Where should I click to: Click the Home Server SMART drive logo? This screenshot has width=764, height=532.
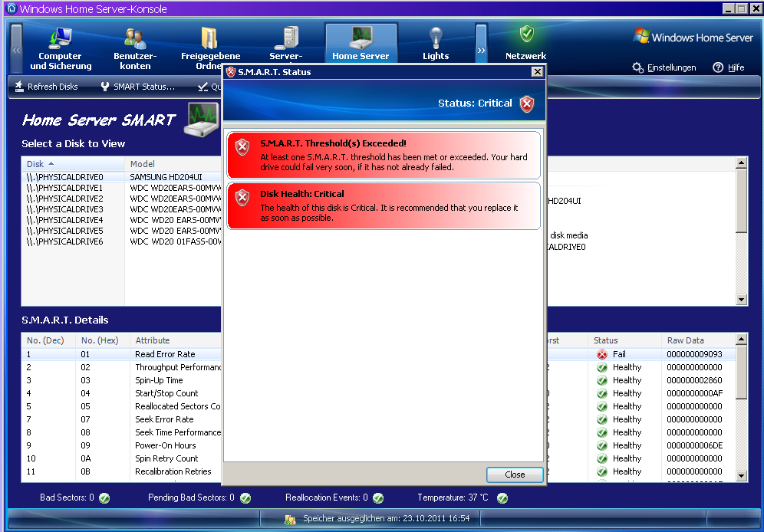click(x=202, y=120)
